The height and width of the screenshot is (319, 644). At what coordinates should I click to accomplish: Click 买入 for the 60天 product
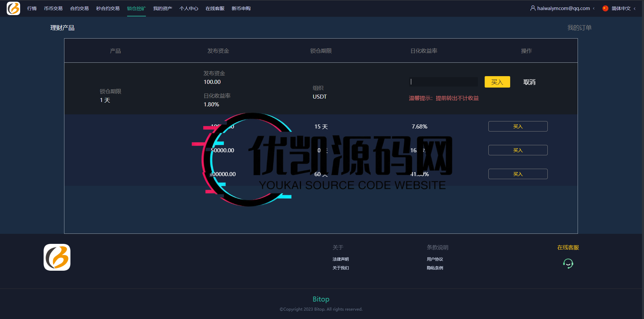pos(518,174)
